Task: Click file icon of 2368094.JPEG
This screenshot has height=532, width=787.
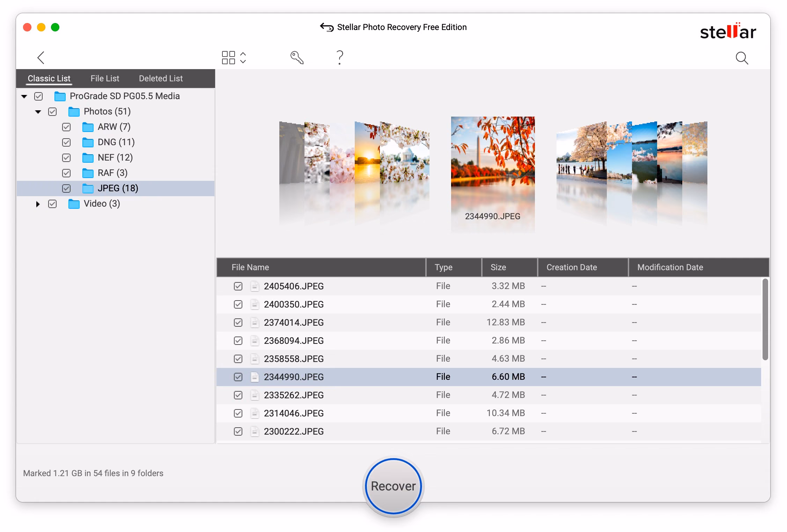Action: [x=255, y=341]
